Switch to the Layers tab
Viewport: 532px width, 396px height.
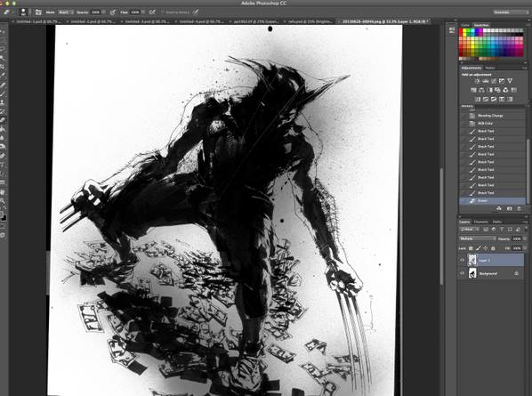pyautogui.click(x=464, y=222)
